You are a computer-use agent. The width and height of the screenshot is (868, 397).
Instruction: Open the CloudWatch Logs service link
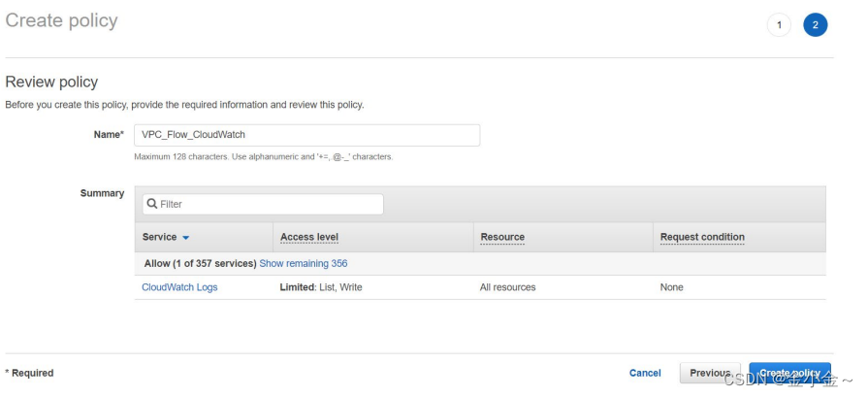179,287
